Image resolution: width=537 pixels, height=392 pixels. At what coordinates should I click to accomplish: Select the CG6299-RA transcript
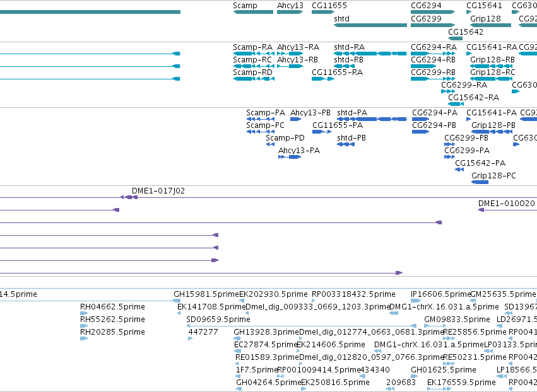448,91
